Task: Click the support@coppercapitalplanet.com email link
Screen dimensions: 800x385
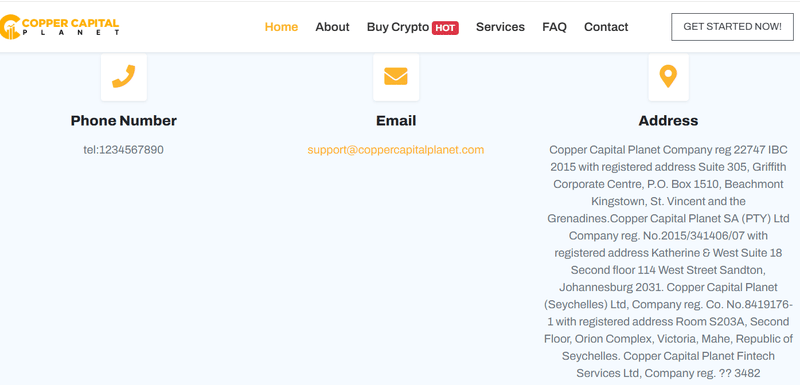Action: pyautogui.click(x=395, y=150)
